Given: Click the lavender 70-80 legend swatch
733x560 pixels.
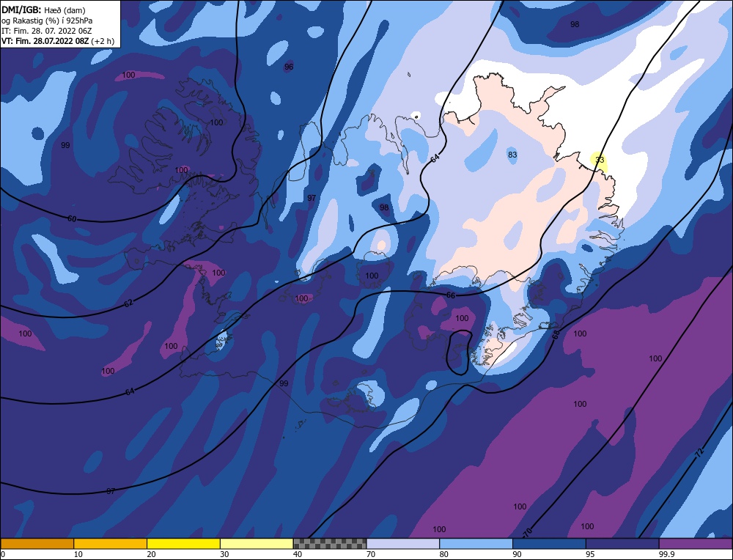Looking at the screenshot, I should (x=403, y=543).
